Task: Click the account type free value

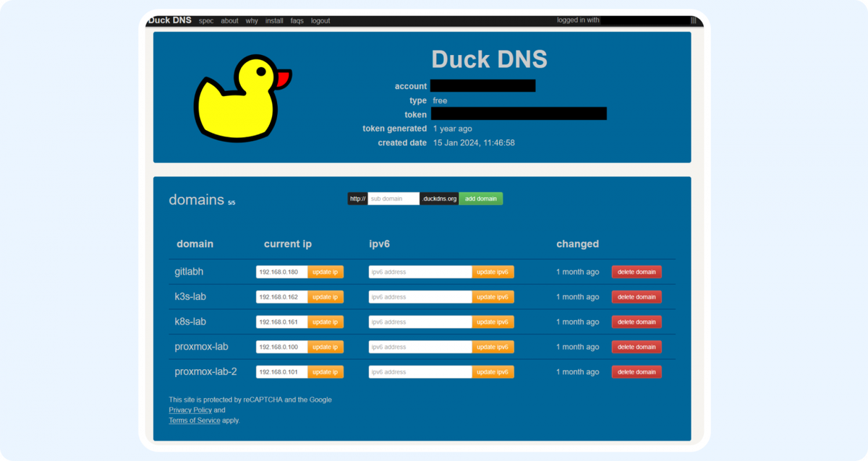Action: tap(440, 100)
